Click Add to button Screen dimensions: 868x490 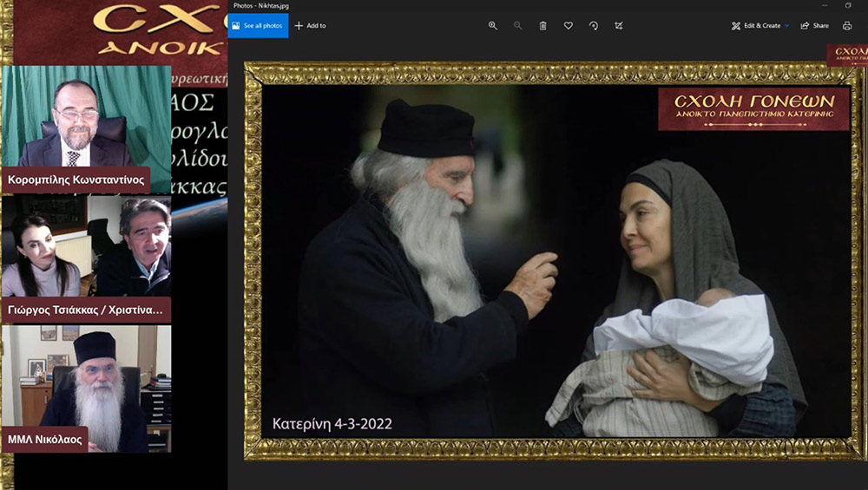pyautogui.click(x=311, y=25)
